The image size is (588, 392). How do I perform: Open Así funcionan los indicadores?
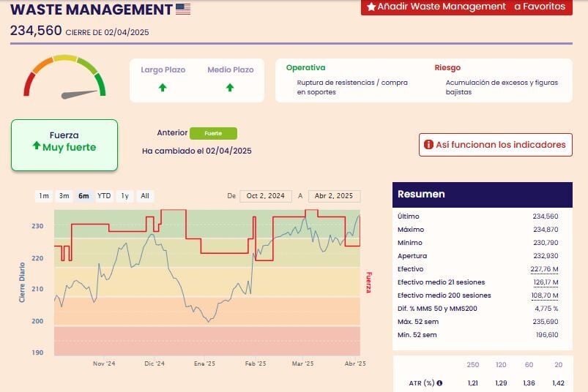pyautogui.click(x=496, y=145)
